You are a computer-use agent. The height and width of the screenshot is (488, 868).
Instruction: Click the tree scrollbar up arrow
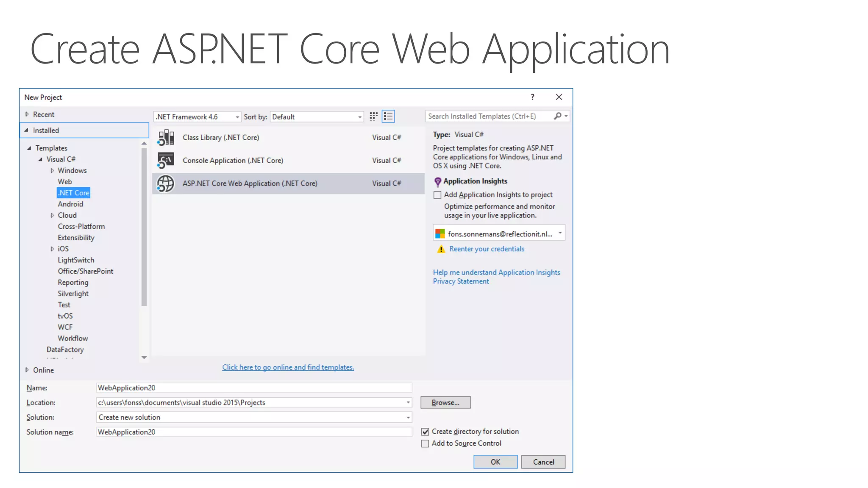click(x=144, y=144)
